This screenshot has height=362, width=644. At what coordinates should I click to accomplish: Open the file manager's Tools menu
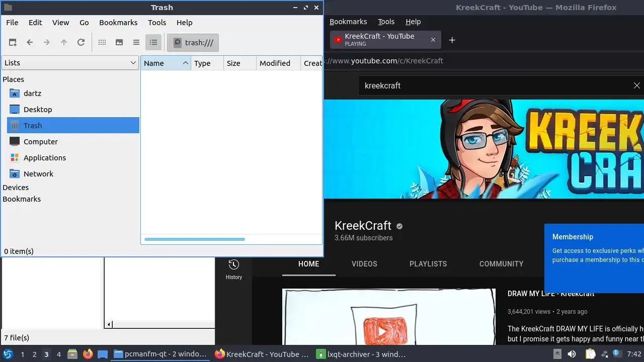[157, 23]
